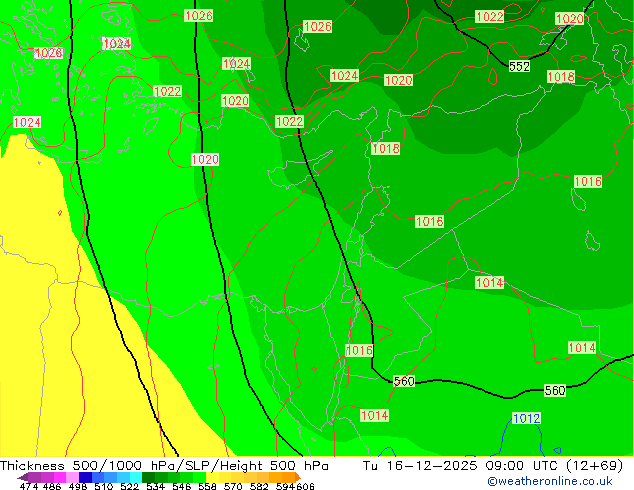Click the orange arrow at legend's high end
Viewport: 634px width, 490px height.
298,477
